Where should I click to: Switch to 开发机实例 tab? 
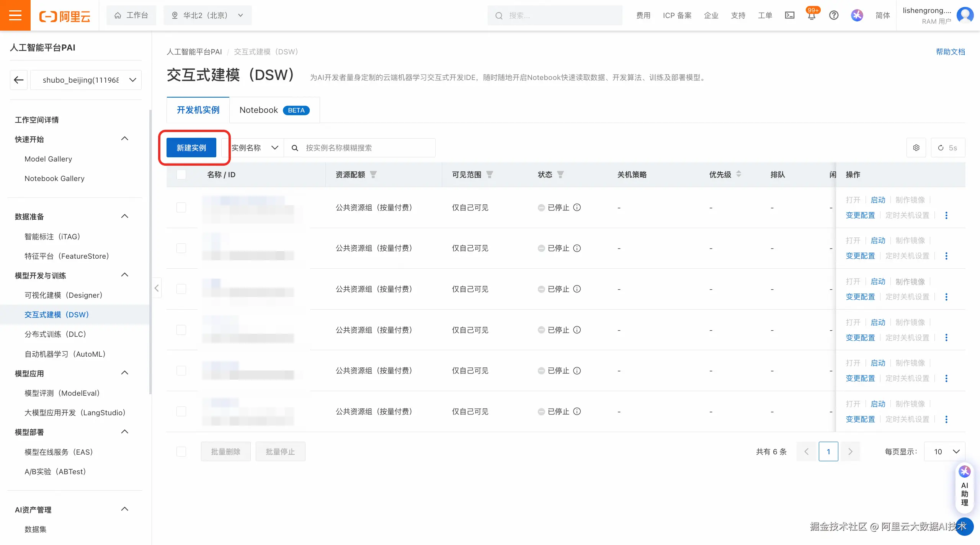point(198,110)
